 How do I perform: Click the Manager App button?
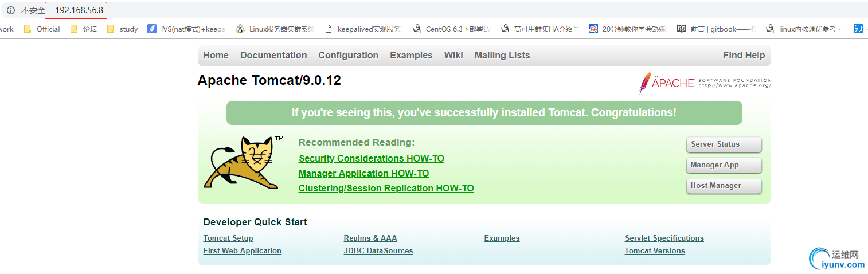point(724,165)
